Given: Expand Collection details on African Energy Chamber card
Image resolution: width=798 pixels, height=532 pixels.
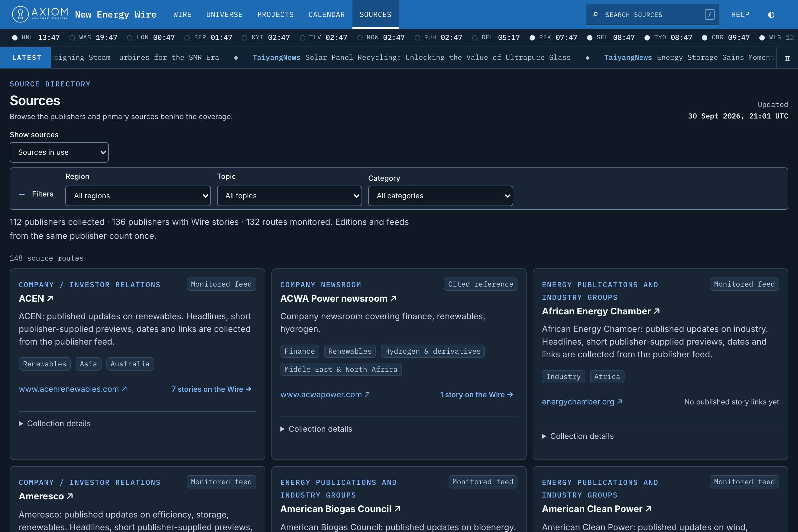Looking at the screenshot, I should (x=578, y=436).
